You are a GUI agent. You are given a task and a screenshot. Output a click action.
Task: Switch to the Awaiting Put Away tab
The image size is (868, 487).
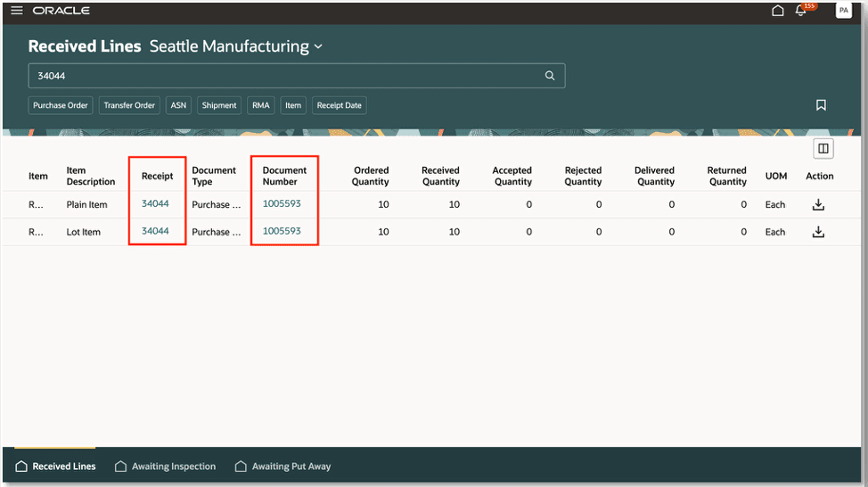(291, 466)
